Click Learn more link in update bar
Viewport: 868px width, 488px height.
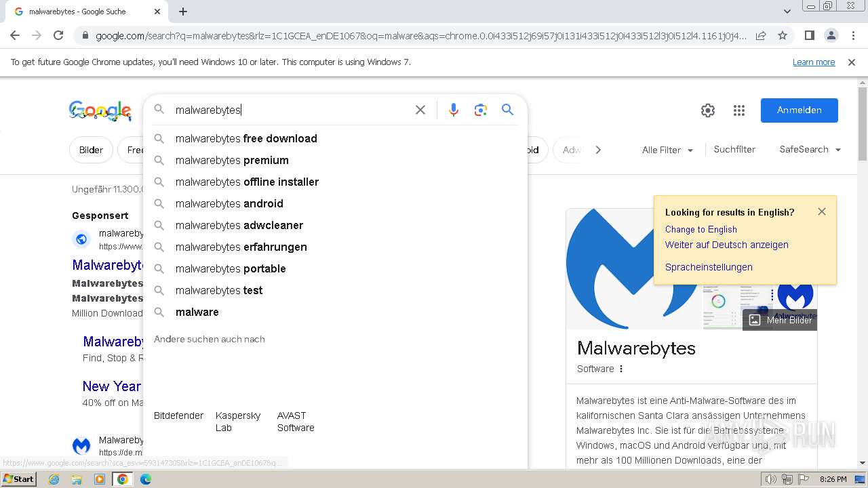click(x=814, y=62)
